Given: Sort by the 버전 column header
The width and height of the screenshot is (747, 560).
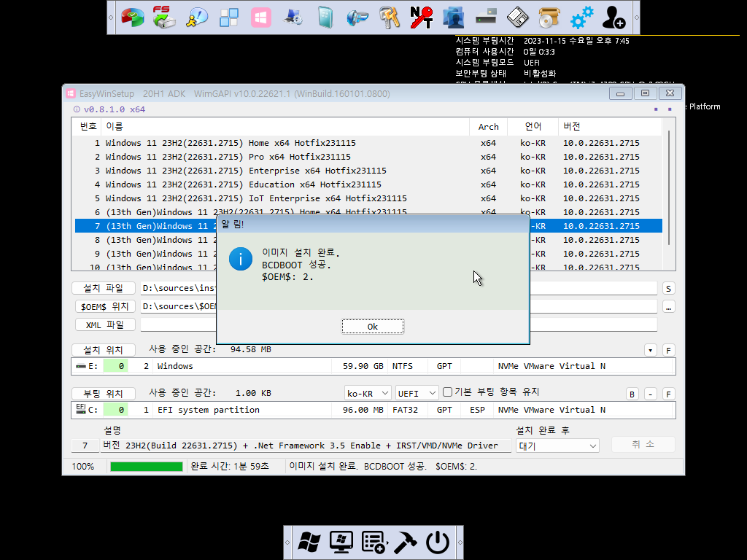Looking at the screenshot, I should point(610,127).
